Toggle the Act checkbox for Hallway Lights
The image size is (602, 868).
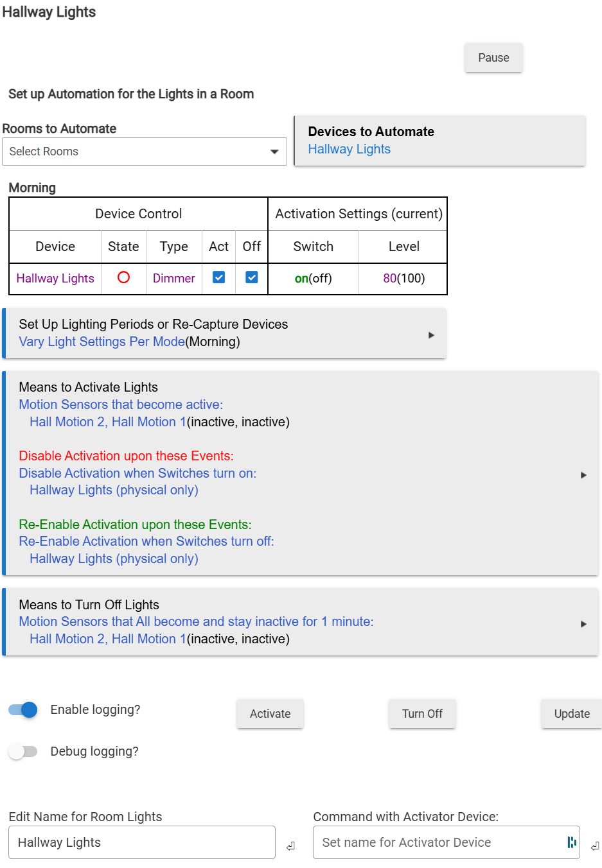pyautogui.click(x=218, y=277)
